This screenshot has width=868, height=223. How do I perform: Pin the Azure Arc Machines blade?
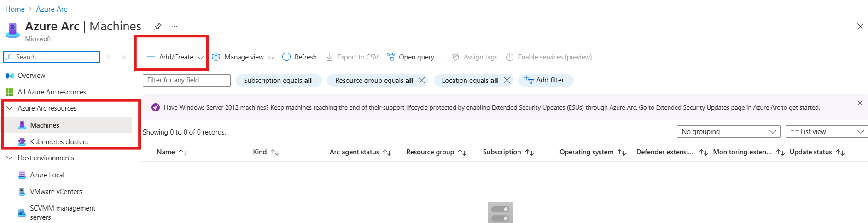[x=158, y=26]
